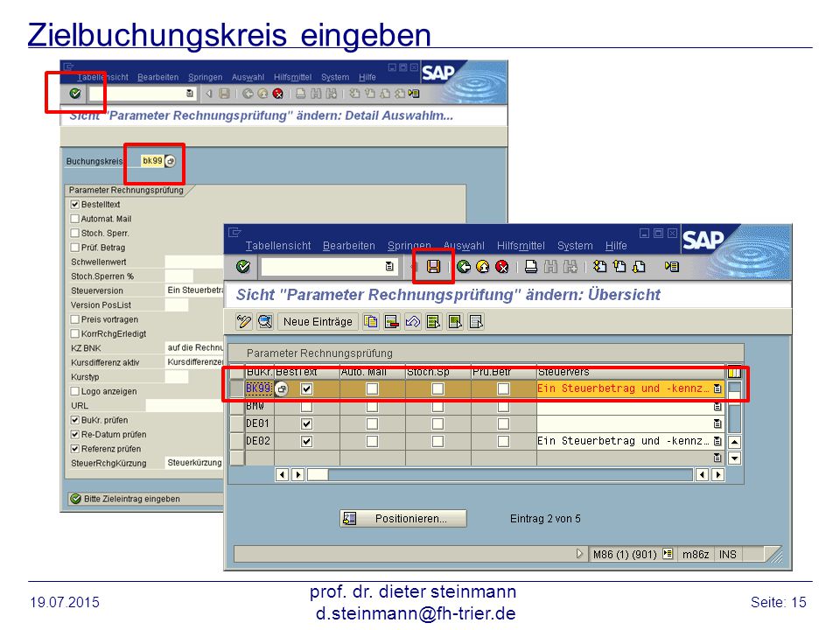Open Springen menu in Detail window
Viewport: 840px width, 630px height.
coord(205,77)
